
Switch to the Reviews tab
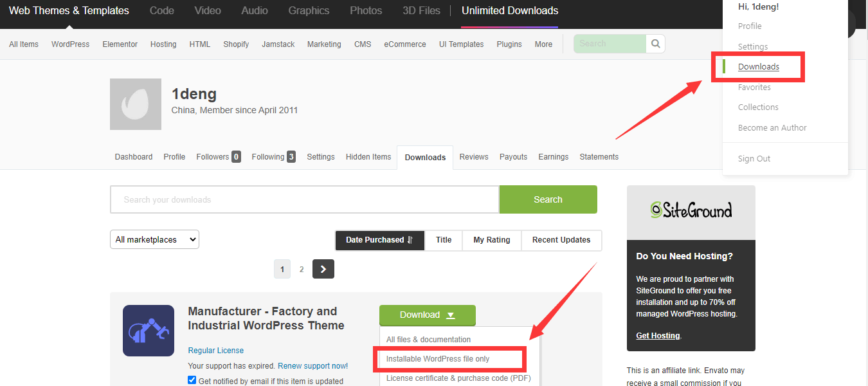(474, 157)
